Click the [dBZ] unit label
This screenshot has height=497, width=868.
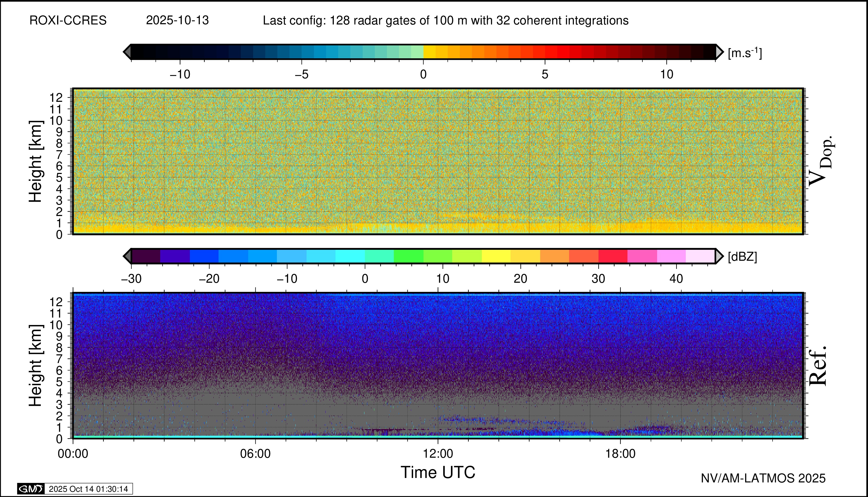coord(742,257)
